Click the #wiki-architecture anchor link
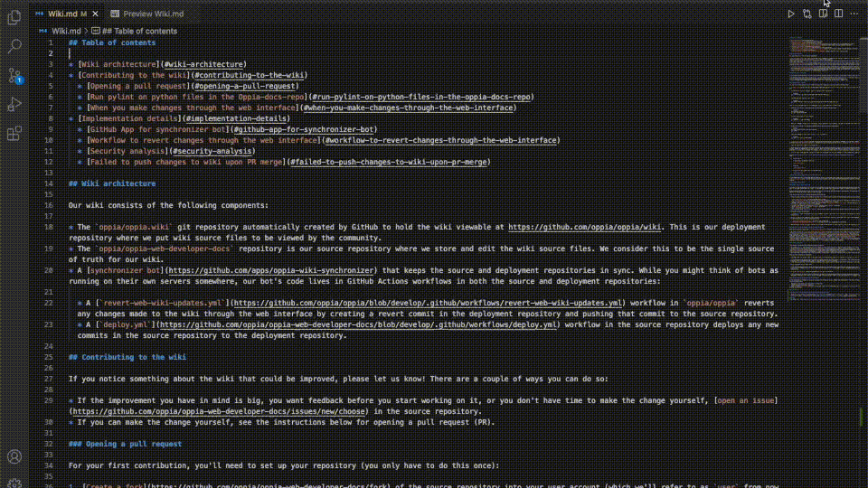The image size is (868, 488). pyautogui.click(x=203, y=64)
